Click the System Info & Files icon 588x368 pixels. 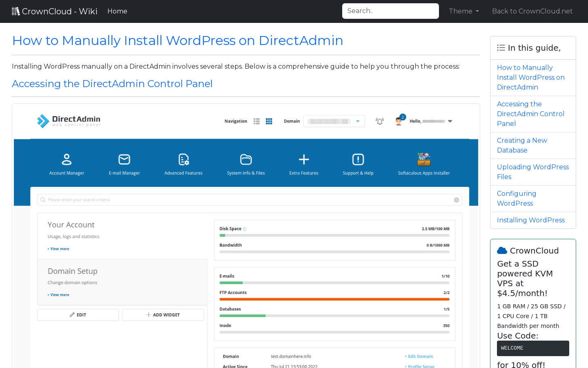(x=245, y=163)
